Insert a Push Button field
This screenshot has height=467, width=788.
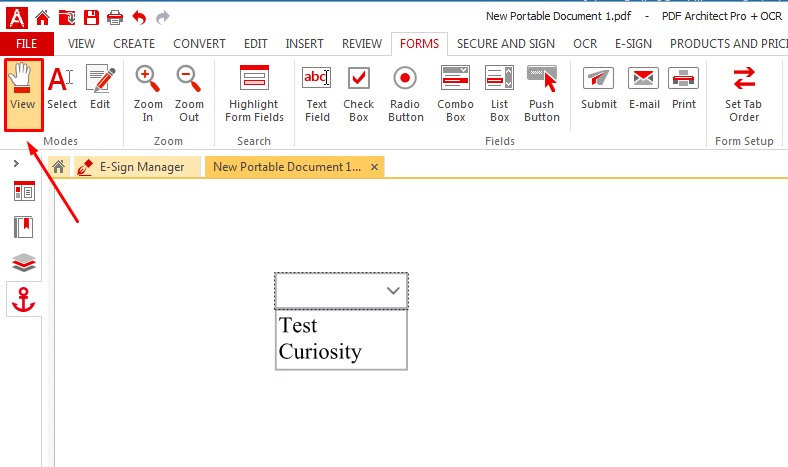(542, 94)
